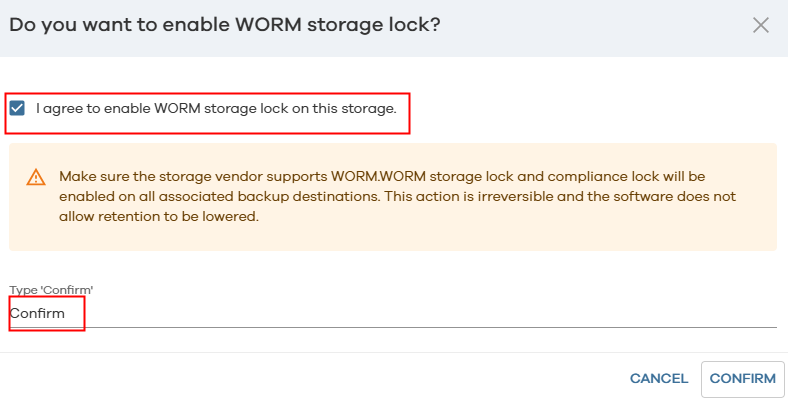
Task: Click the 'I agree to enable WORM' label
Action: point(216,108)
